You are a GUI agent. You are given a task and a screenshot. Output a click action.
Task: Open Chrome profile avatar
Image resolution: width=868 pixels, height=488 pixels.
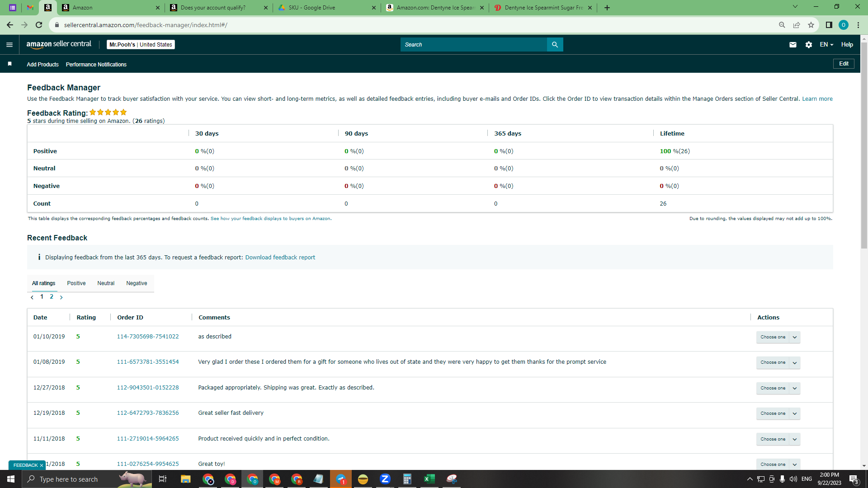click(843, 25)
